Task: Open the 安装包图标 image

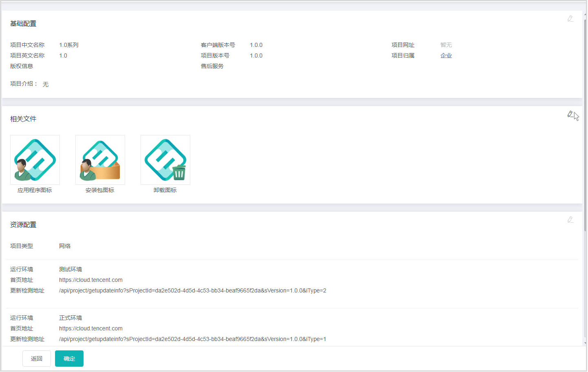Action: (x=100, y=160)
